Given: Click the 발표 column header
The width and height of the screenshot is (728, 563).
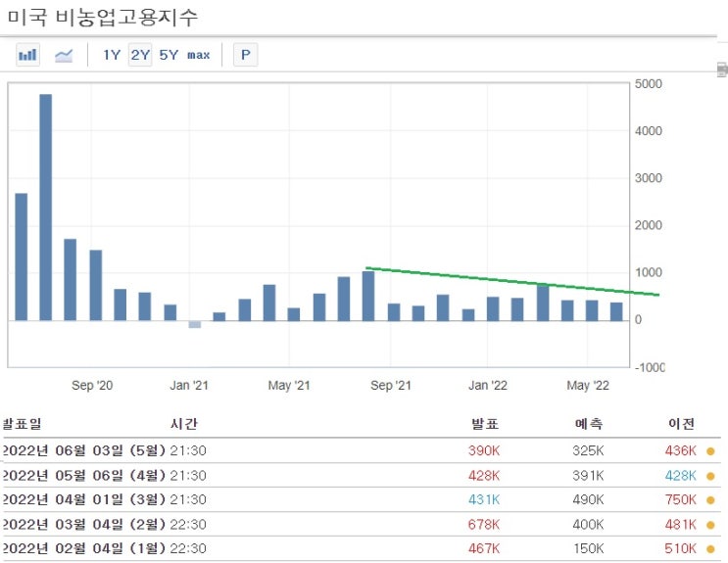Looking at the screenshot, I should click(x=485, y=423).
